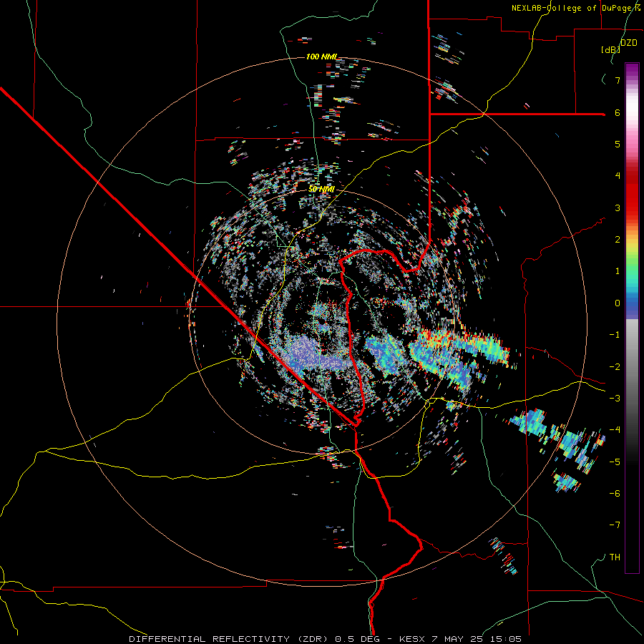Click the scale label "3"
This screenshot has height=644, width=644.
618,208
